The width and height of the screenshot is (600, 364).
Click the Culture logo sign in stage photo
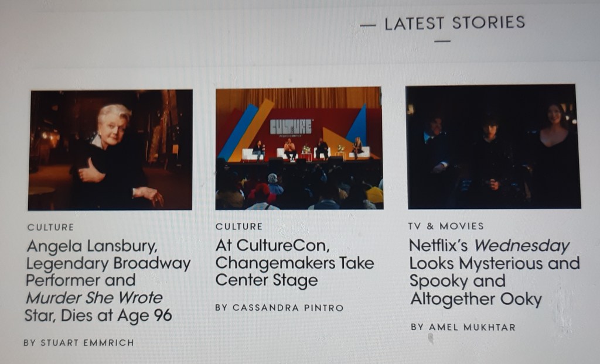[291, 127]
